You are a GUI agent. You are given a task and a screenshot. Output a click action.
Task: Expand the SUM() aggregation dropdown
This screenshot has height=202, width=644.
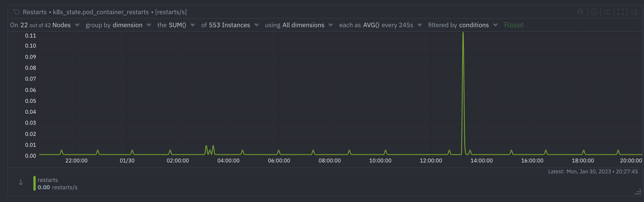coord(176,25)
